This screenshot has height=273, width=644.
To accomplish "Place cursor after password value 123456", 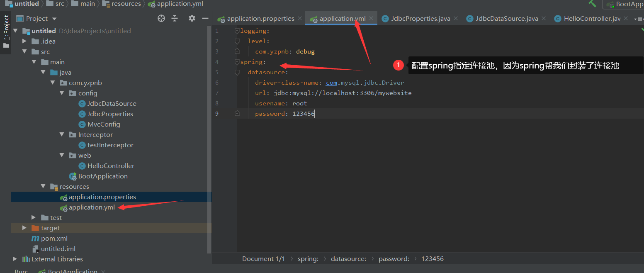I will click(315, 114).
